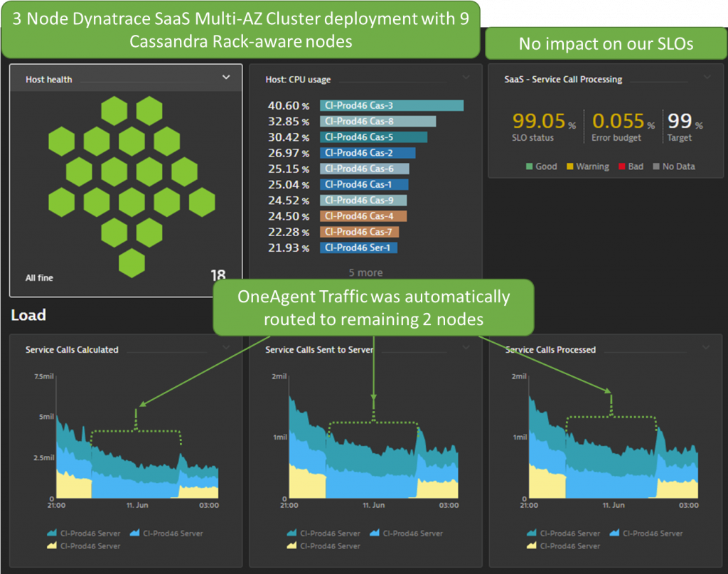Open the Host health panel dropdown chevron

point(226,78)
